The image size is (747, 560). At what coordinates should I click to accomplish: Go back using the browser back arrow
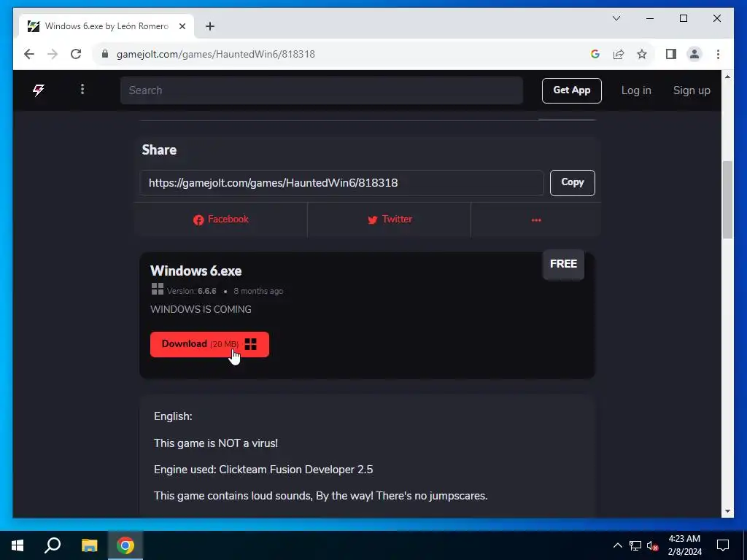[29, 54]
